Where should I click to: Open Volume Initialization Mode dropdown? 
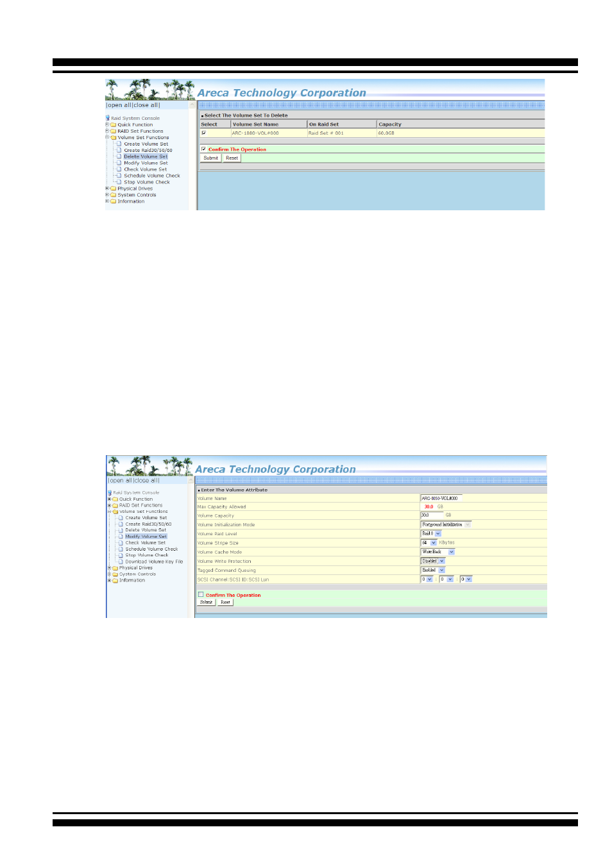[x=446, y=524]
